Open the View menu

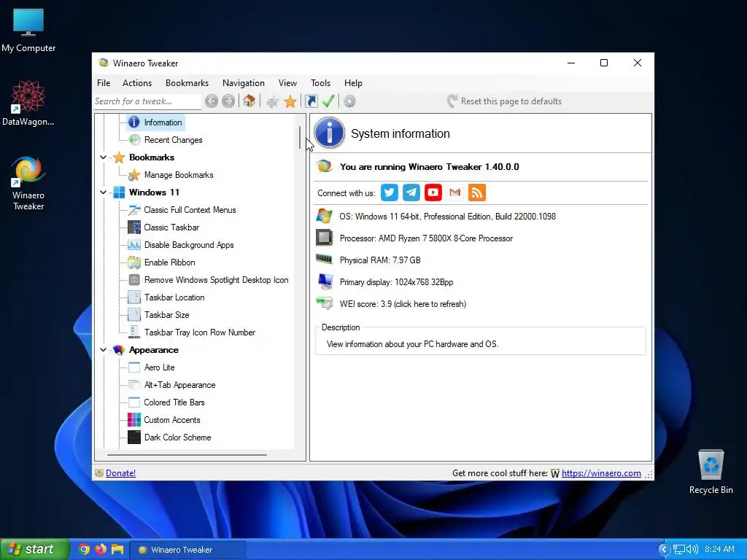click(287, 83)
